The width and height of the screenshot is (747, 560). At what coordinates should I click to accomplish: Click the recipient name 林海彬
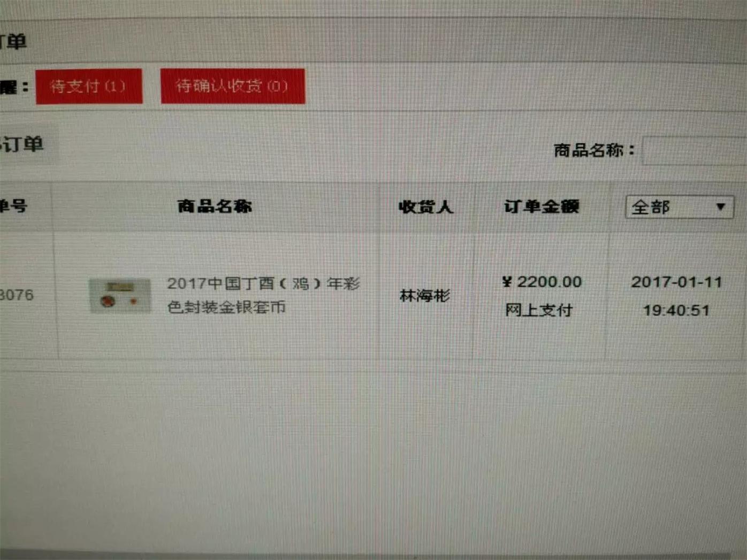[x=425, y=295]
